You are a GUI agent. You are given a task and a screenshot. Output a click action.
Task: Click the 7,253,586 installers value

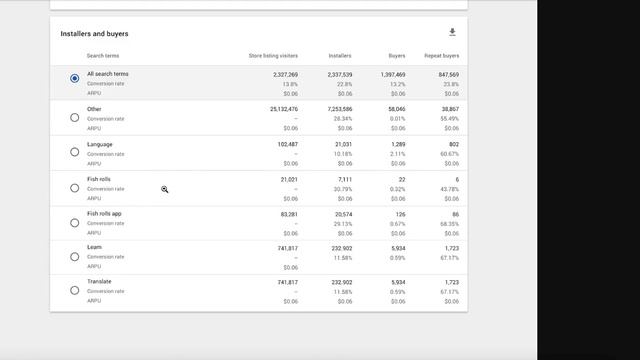[340, 109]
